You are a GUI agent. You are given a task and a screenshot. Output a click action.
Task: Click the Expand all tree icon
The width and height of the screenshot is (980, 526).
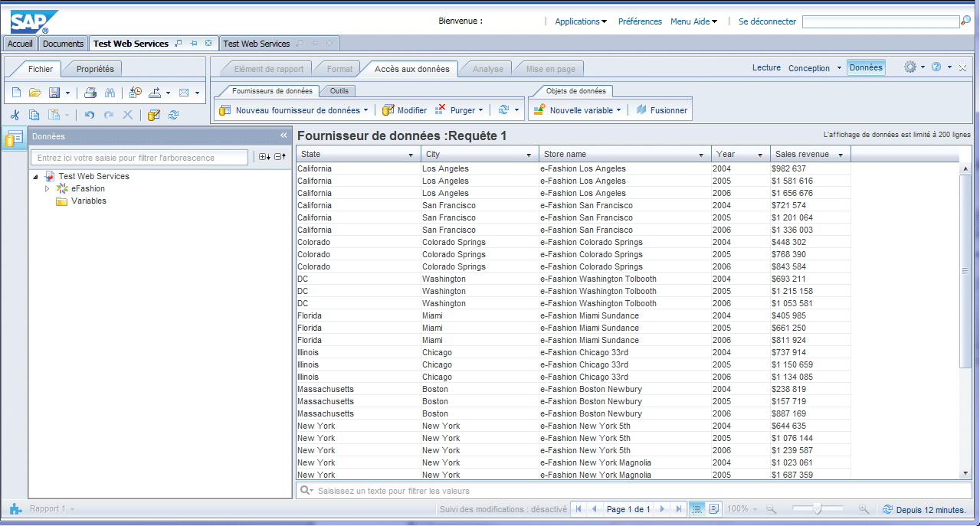[264, 157]
